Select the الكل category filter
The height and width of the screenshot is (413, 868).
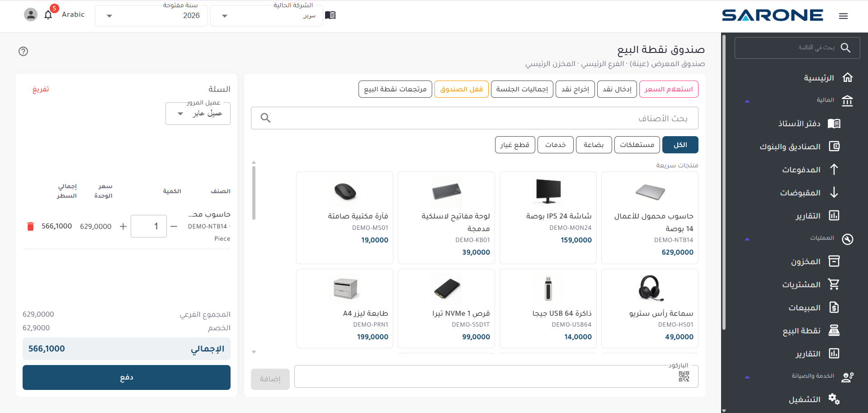click(x=680, y=145)
